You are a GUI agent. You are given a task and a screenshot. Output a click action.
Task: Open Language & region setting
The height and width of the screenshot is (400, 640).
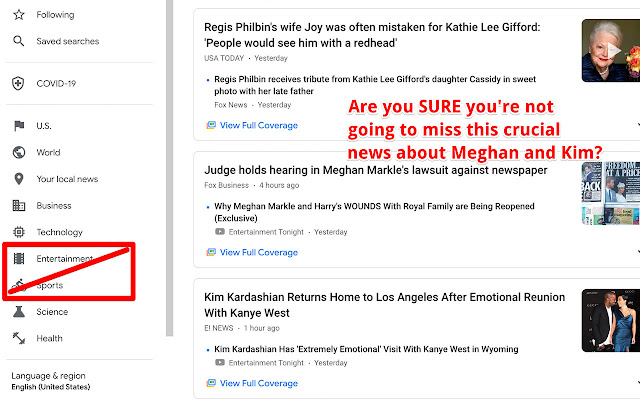tap(51, 381)
